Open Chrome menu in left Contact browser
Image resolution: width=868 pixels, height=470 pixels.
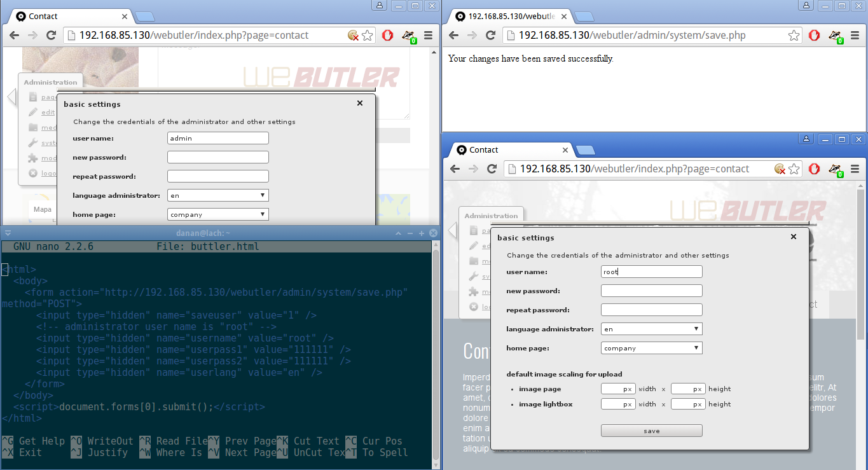tap(428, 36)
